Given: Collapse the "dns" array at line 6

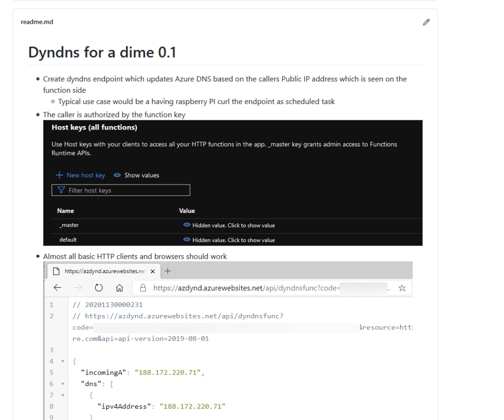Looking at the screenshot, I should [x=63, y=384].
